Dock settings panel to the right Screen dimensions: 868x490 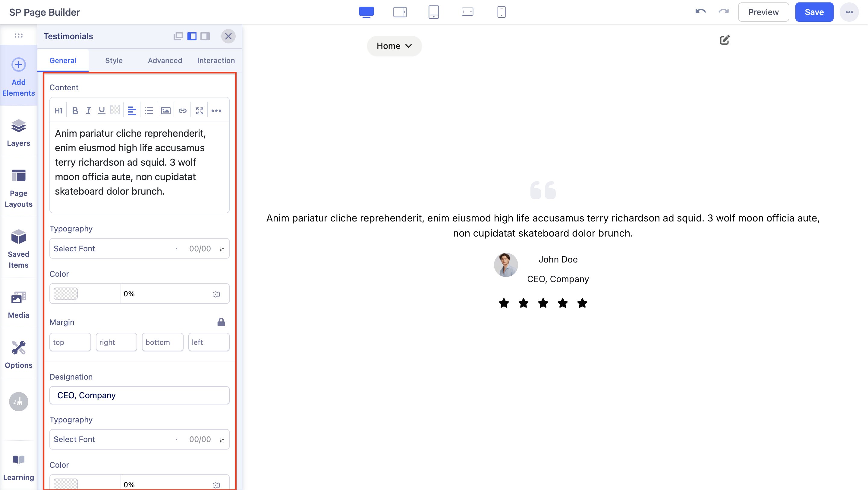pyautogui.click(x=205, y=36)
